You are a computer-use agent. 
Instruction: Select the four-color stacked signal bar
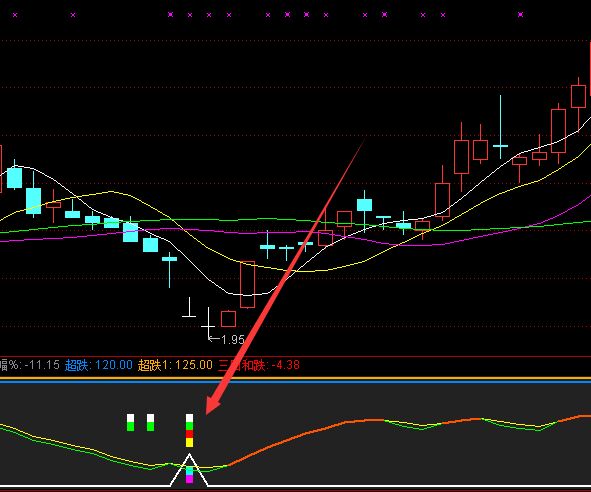click(189, 430)
